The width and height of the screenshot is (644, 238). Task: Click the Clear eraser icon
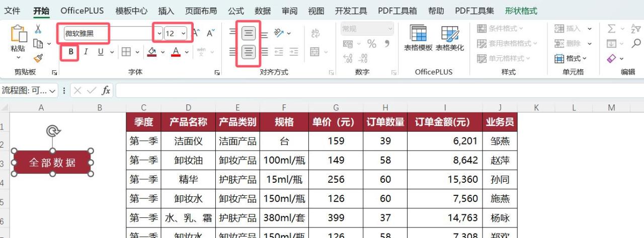612,59
